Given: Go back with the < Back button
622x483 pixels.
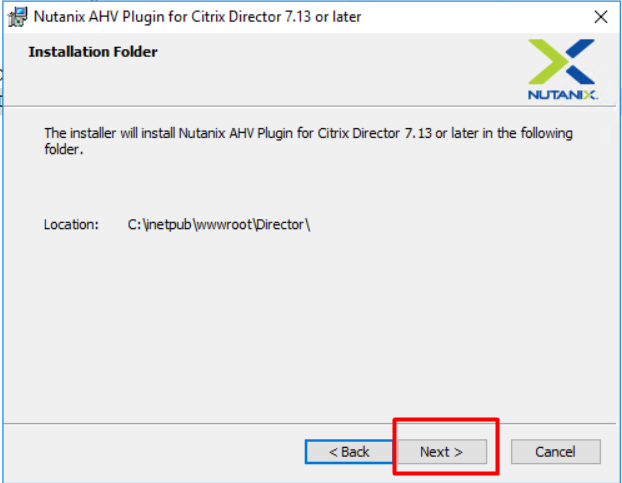Looking at the screenshot, I should pos(349,451).
